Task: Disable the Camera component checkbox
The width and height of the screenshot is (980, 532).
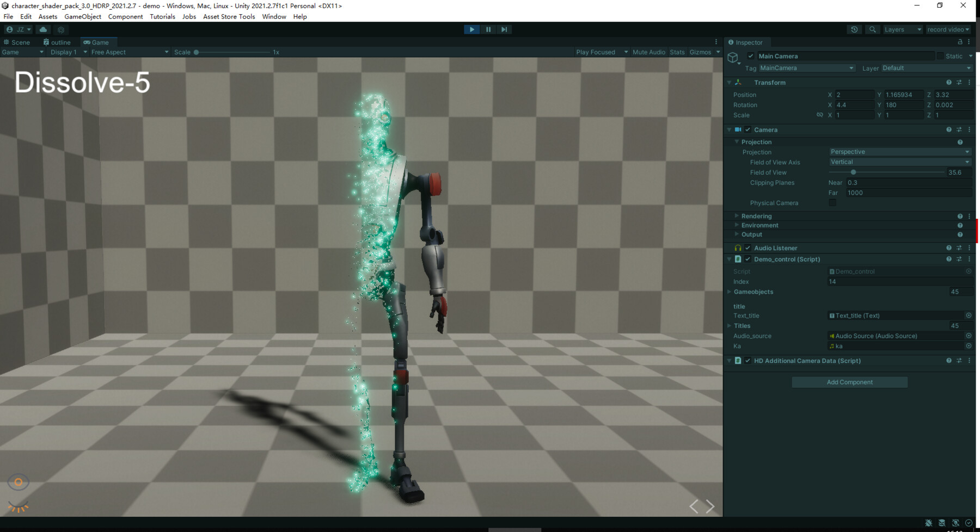Action: pos(748,129)
